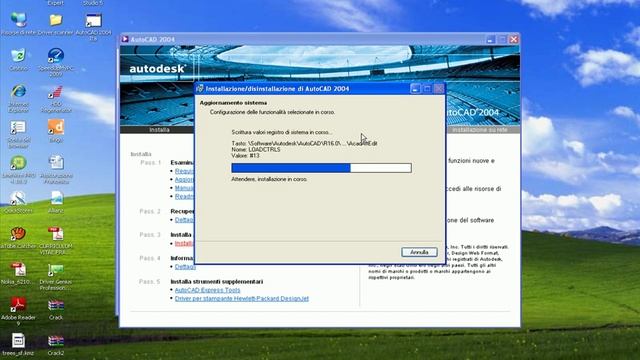
Task: Click 'Configurazione delle funzionalità selezionate in corso.'
Action: (272, 112)
